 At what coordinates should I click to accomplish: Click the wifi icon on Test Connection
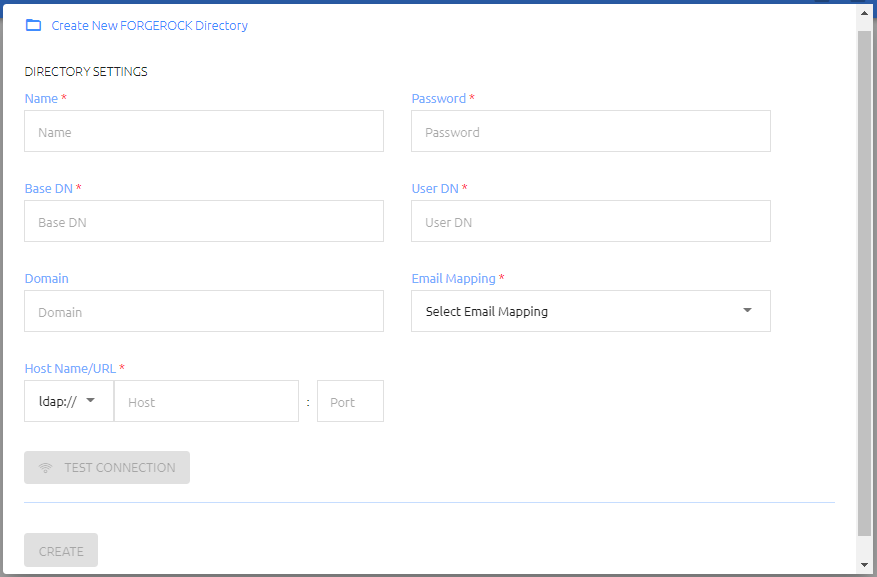(45, 468)
